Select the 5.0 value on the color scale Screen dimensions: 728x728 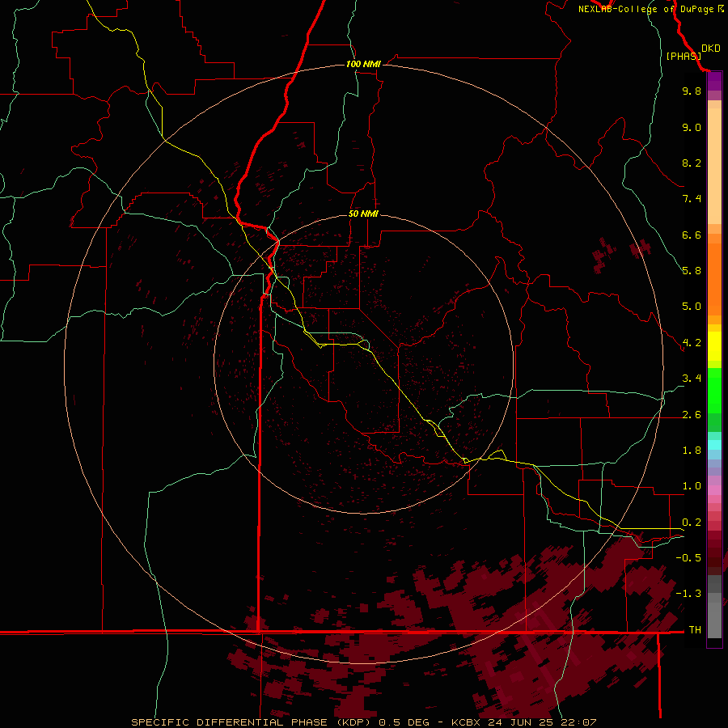pos(692,307)
